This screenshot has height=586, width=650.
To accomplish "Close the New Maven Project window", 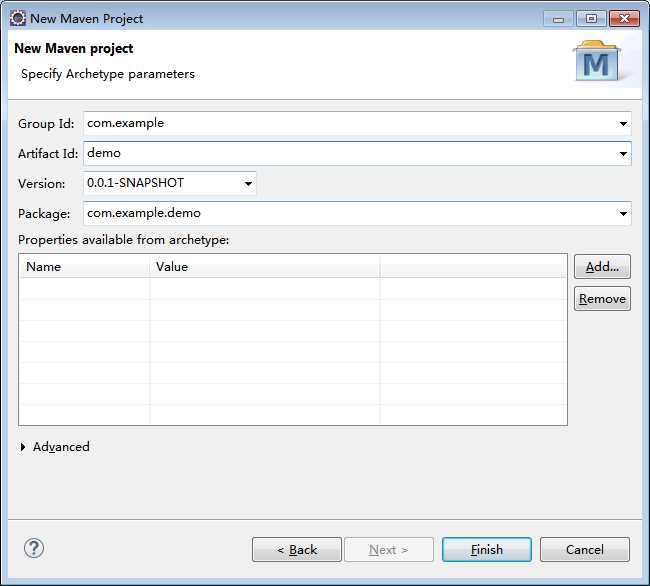I will point(624,19).
